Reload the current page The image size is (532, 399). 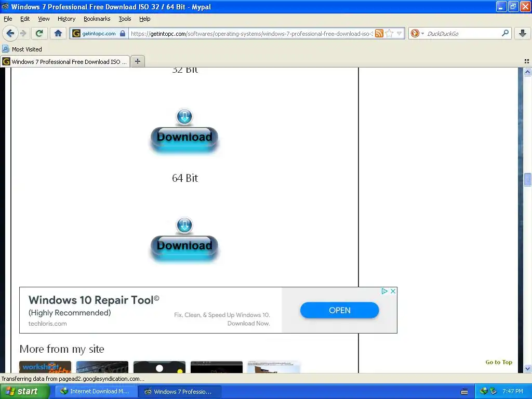click(x=39, y=33)
